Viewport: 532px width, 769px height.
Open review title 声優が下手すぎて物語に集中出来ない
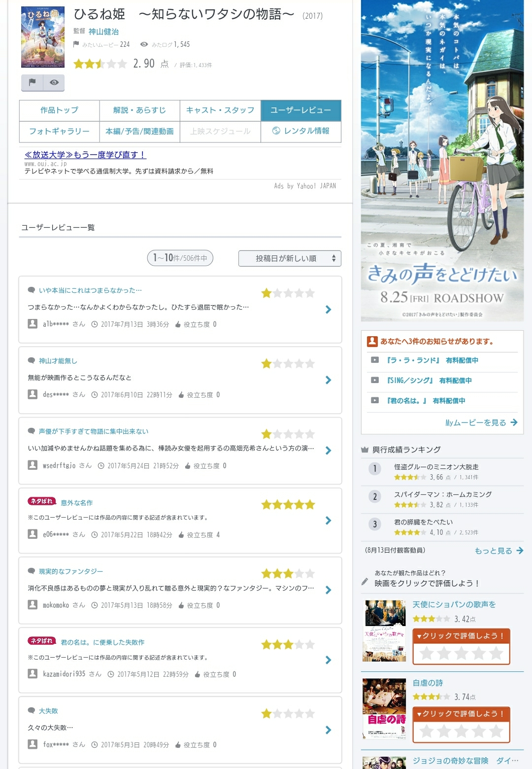94,431
